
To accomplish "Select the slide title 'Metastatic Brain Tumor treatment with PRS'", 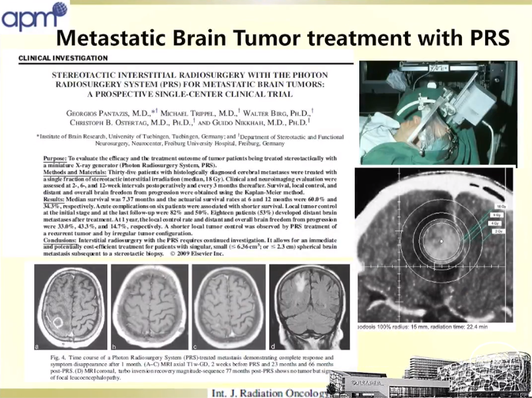I will pos(283,37).
